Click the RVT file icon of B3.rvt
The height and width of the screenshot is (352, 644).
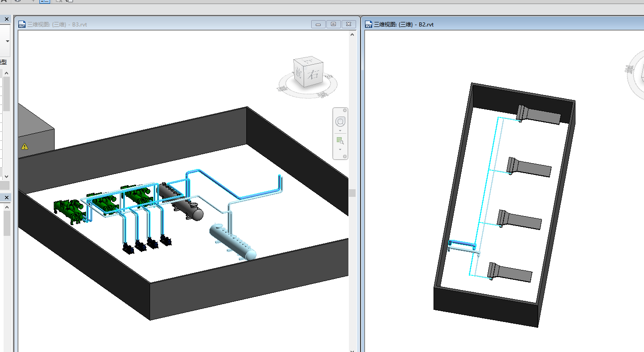(x=22, y=25)
